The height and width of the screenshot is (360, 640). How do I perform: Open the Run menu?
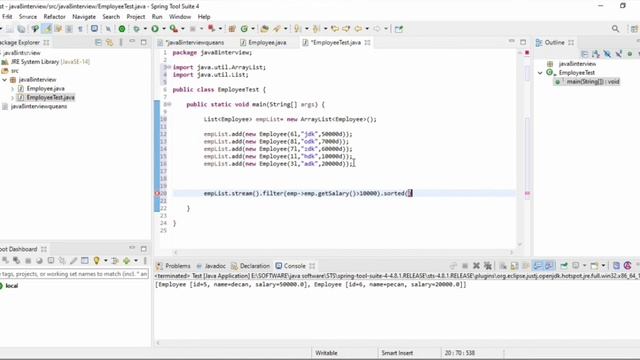pos(157,17)
